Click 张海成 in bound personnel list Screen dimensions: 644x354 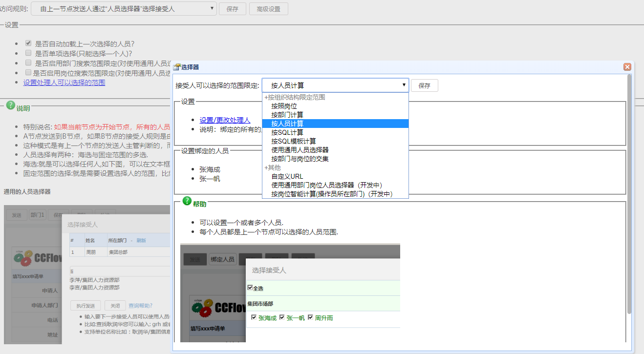tap(210, 169)
